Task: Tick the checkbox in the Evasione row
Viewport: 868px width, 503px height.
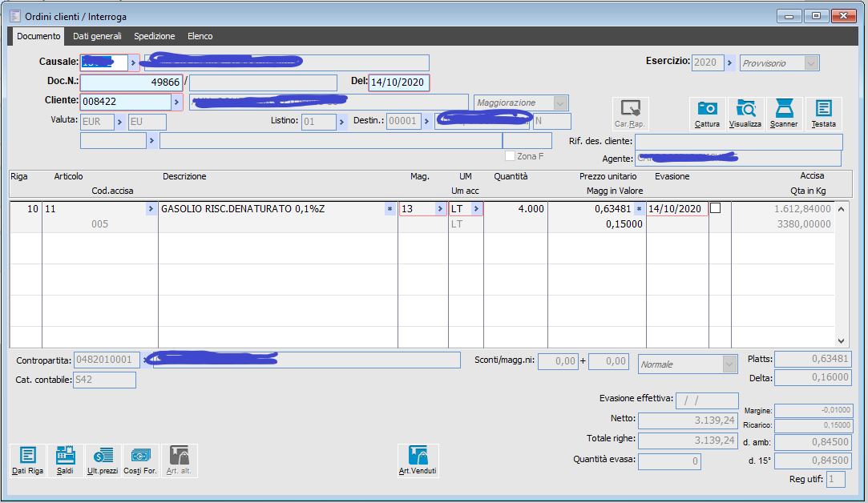Action: tap(716, 208)
